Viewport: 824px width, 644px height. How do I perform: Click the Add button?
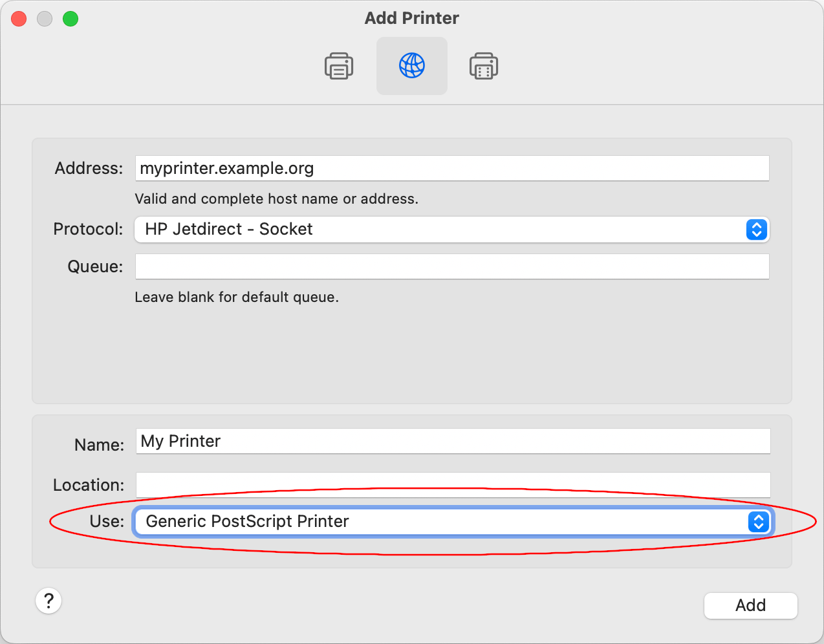[750, 606]
